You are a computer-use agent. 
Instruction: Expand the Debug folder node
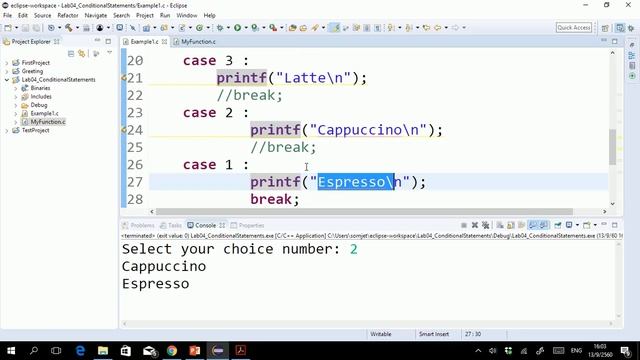pos(16,105)
